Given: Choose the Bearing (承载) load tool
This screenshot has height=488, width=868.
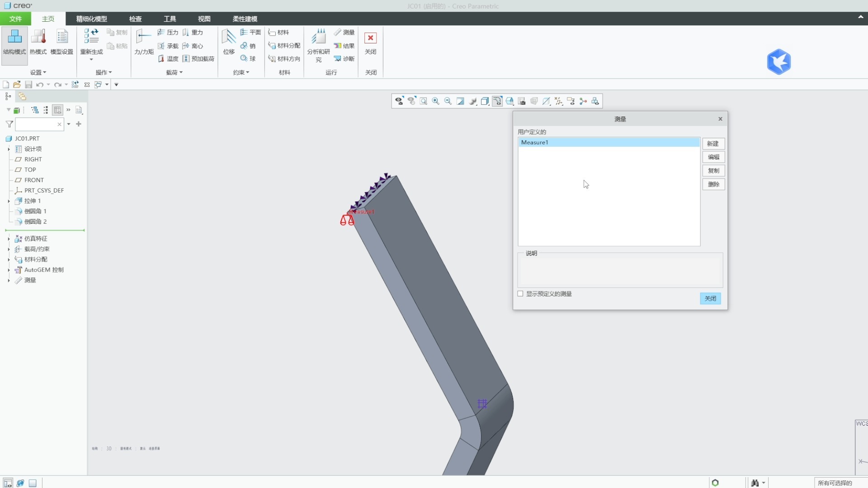Looking at the screenshot, I should click(168, 46).
